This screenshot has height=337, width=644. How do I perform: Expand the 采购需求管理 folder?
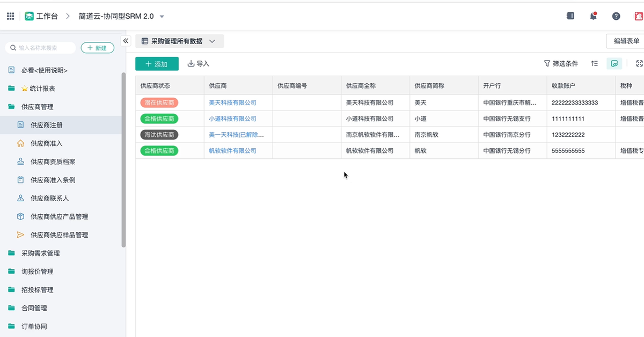click(x=40, y=253)
